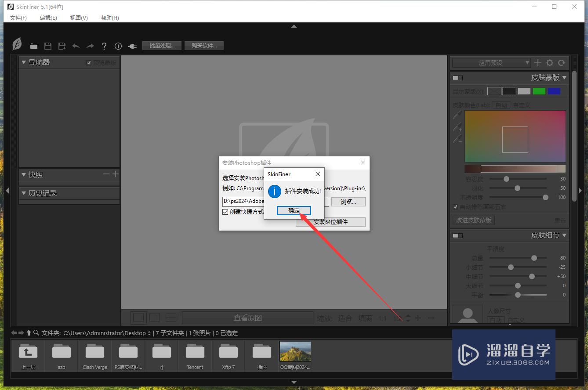
Task: Click the SkinFiner feather logo icon
Action: tap(17, 44)
